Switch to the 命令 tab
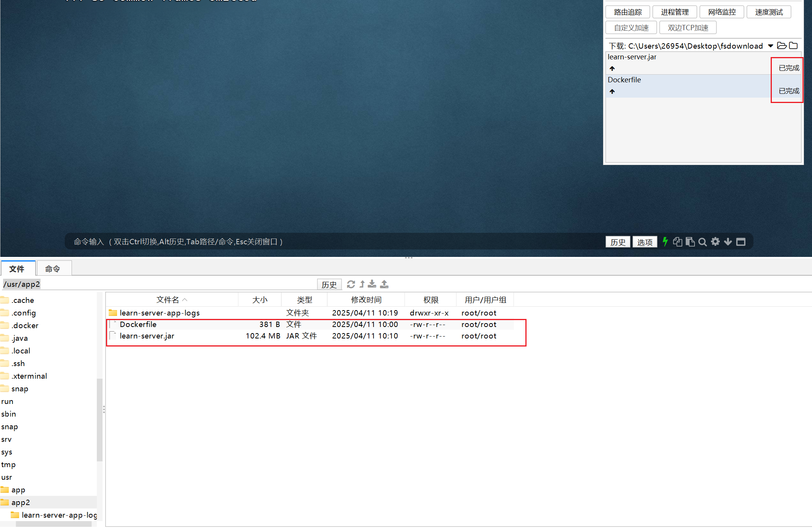 [x=53, y=269]
